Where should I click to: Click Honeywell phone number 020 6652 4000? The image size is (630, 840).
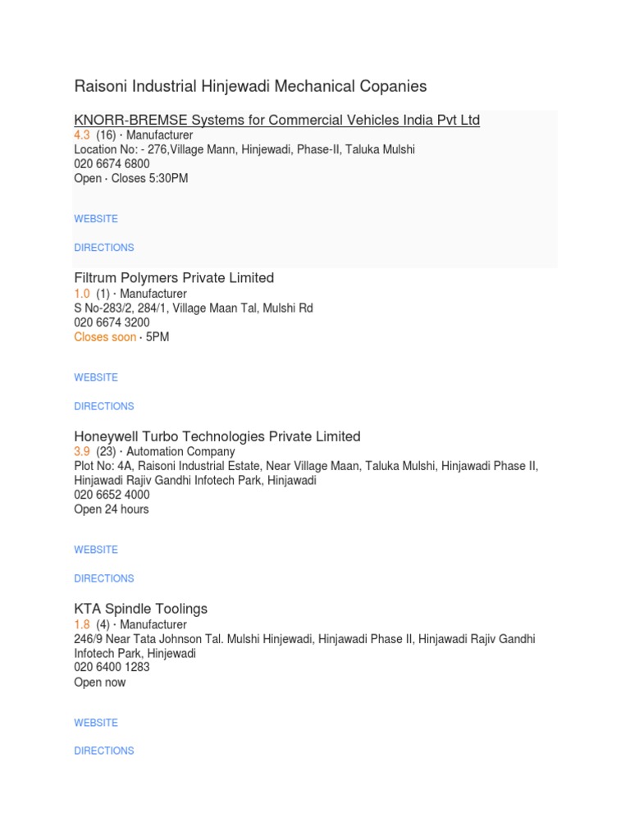pos(112,495)
